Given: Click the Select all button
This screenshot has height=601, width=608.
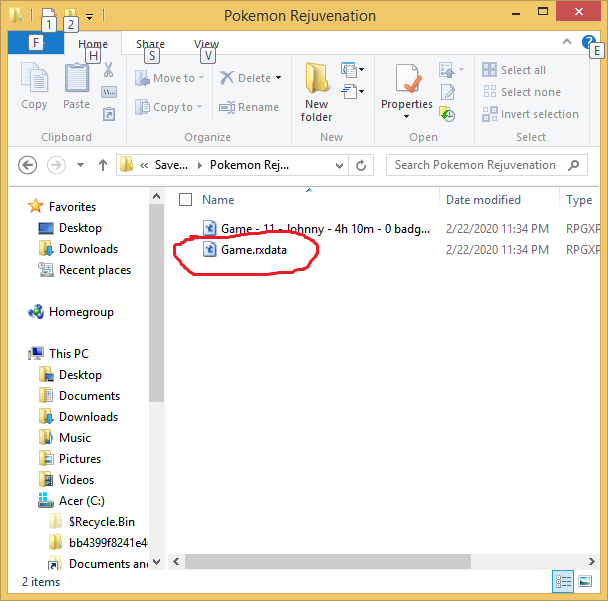Looking at the screenshot, I should click(514, 70).
